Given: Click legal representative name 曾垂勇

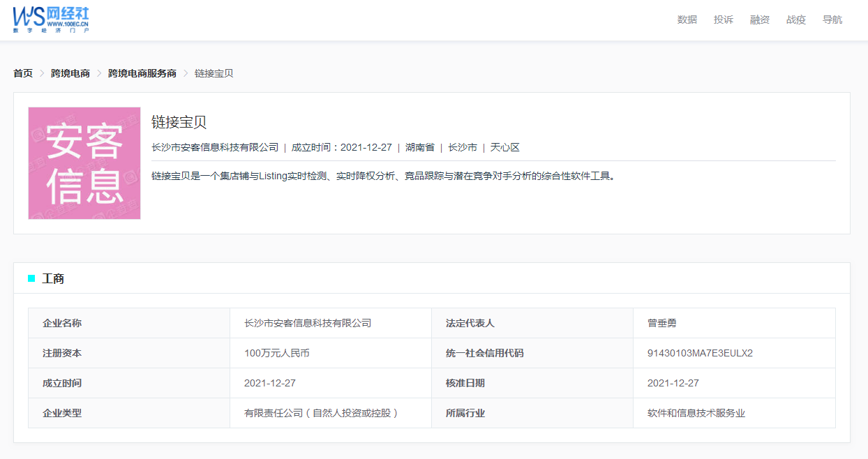Looking at the screenshot, I should click(662, 324).
